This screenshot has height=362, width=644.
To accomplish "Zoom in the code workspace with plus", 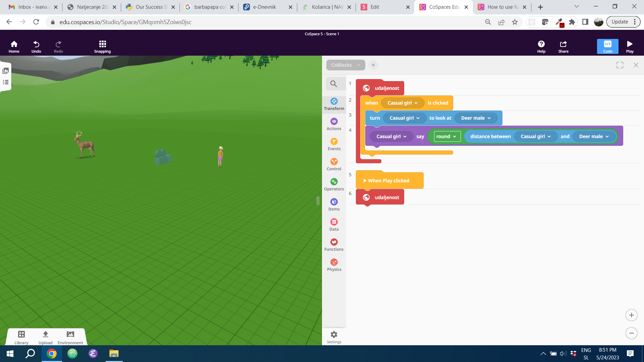I will (x=631, y=315).
